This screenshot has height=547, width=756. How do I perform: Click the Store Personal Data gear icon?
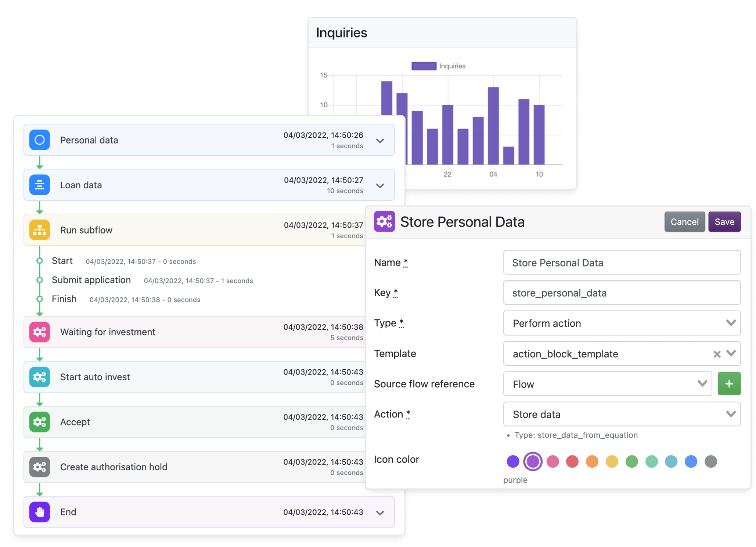coord(384,222)
